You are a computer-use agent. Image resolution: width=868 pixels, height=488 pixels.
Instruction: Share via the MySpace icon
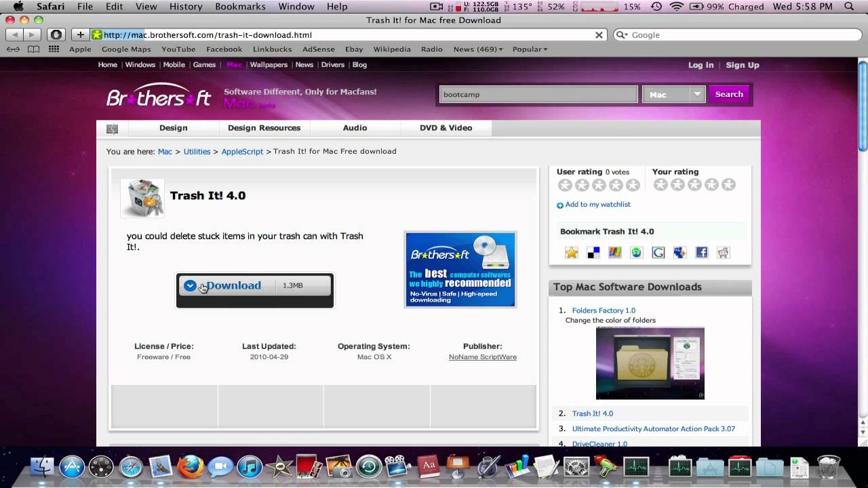point(679,252)
